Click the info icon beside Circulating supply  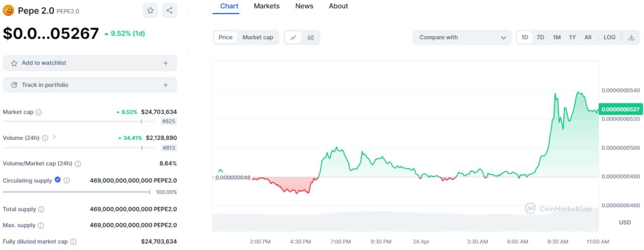[66, 180]
